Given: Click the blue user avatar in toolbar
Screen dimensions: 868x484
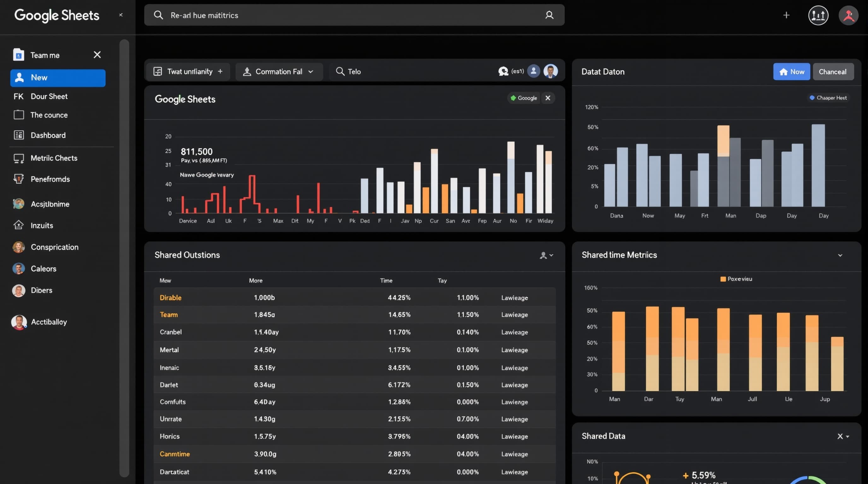Looking at the screenshot, I should pyautogui.click(x=533, y=71).
